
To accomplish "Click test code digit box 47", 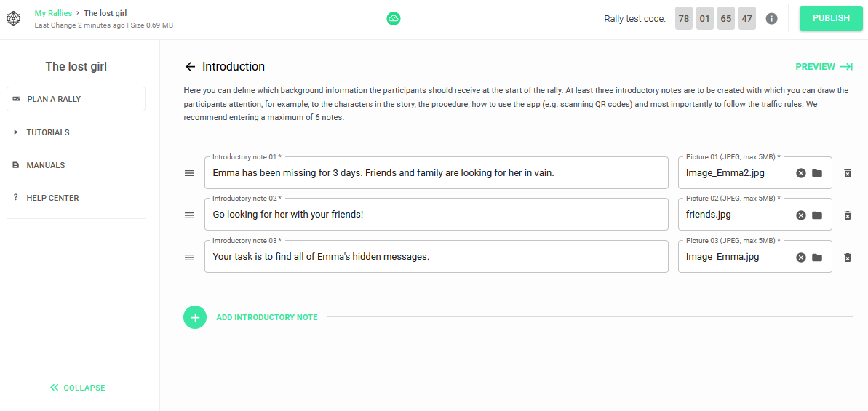I will [747, 19].
